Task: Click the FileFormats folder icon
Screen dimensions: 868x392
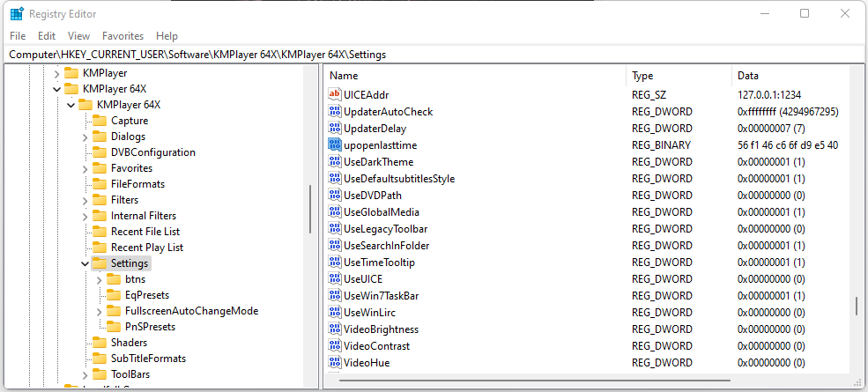Action: point(100,184)
